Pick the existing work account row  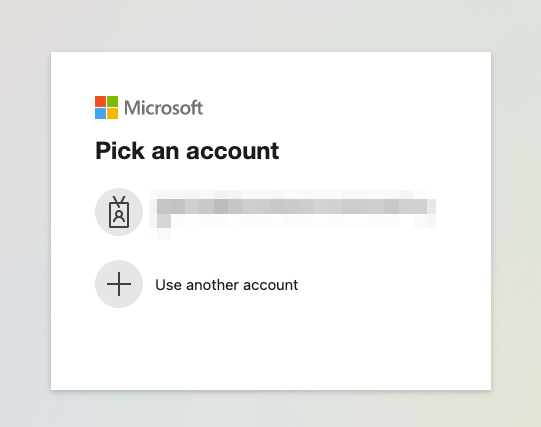(x=265, y=212)
